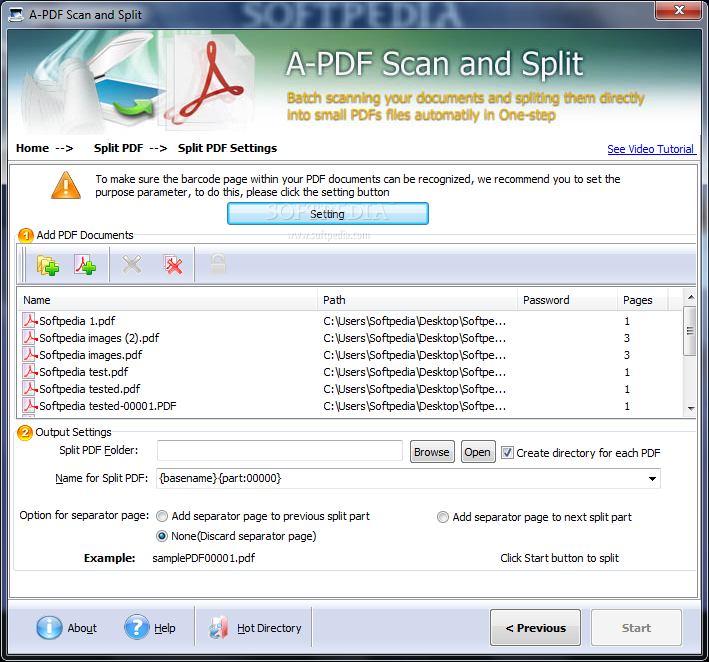The width and height of the screenshot is (709, 662).
Task: Click the < Previous button
Action: (x=535, y=628)
